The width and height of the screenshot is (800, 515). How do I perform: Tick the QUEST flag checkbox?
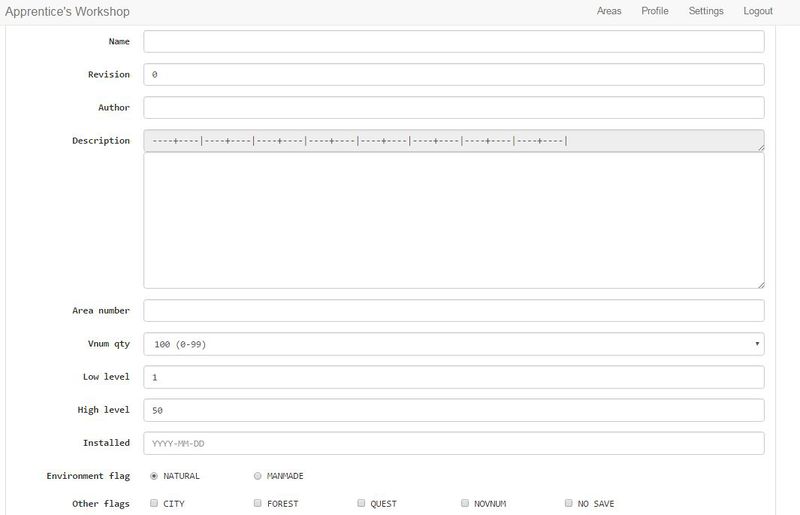pyautogui.click(x=361, y=504)
